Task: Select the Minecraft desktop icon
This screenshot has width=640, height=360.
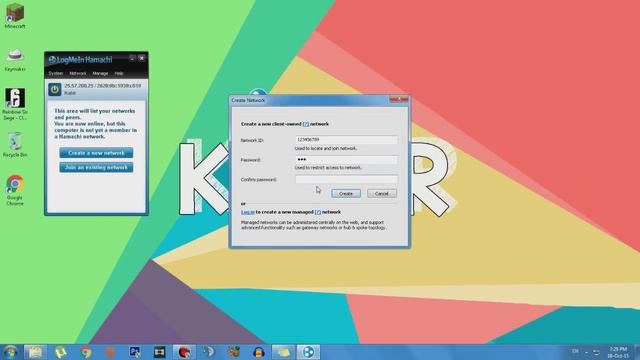Action: tap(15, 16)
